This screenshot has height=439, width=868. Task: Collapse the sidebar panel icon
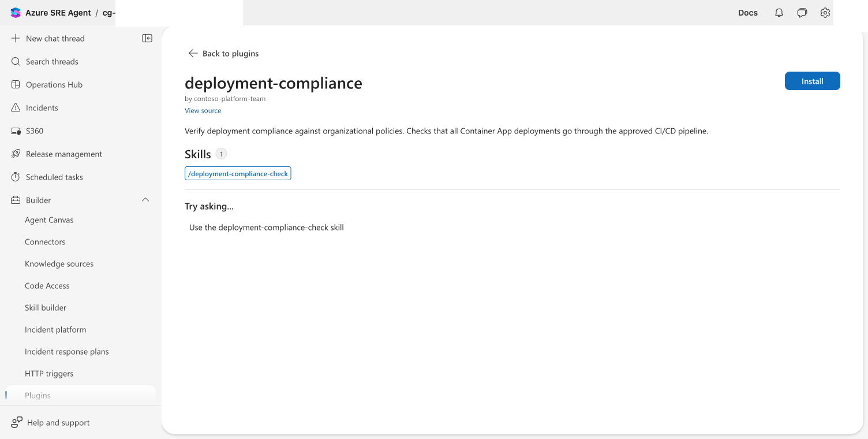pos(147,38)
